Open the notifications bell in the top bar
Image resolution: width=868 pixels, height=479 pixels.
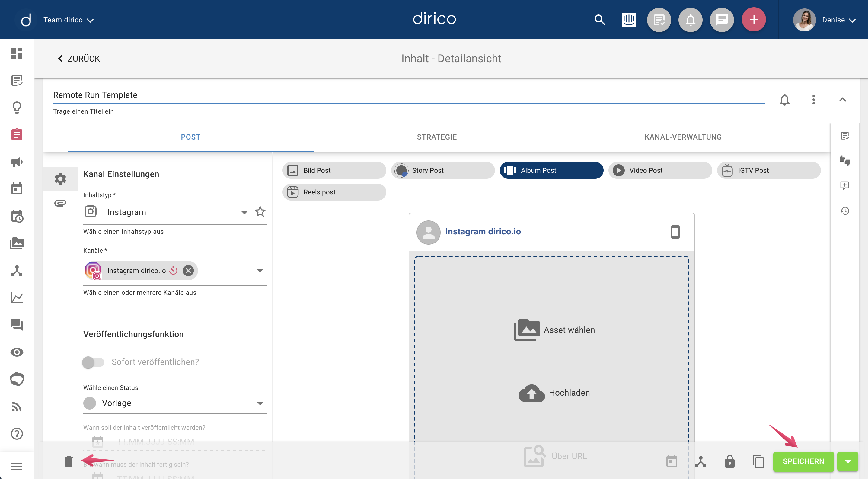pyautogui.click(x=691, y=20)
